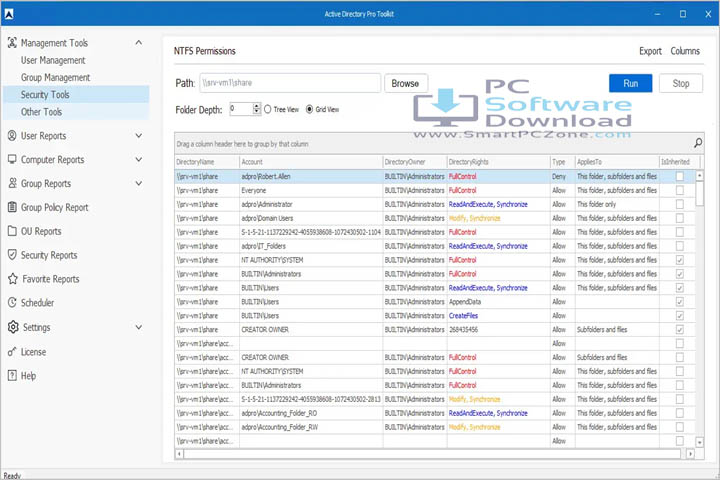Click the app logo in title bar
Screen dimensions: 720x480
9,14
